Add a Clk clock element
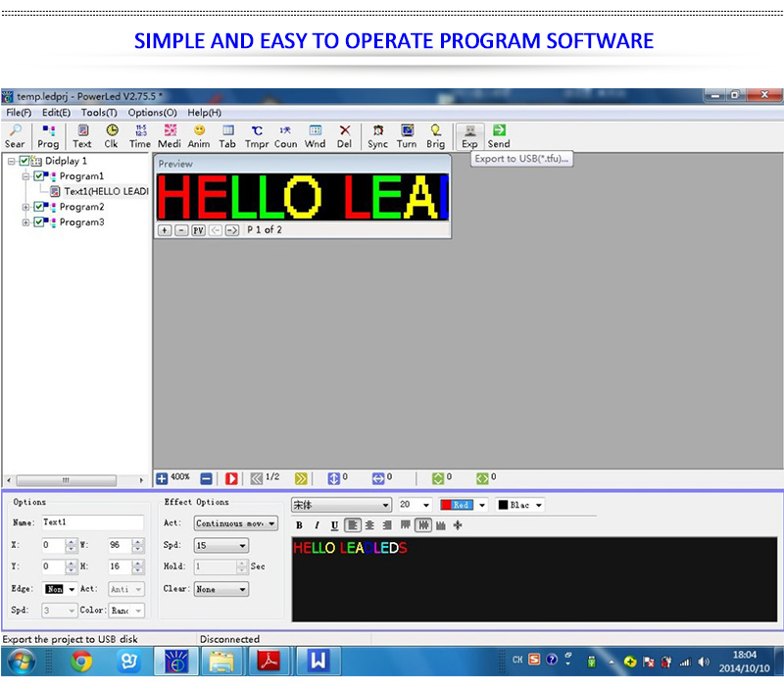The height and width of the screenshot is (690, 784). [111, 136]
